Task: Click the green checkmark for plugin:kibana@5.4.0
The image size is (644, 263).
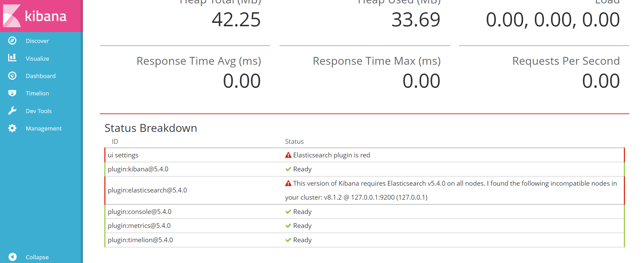Action: click(288, 169)
